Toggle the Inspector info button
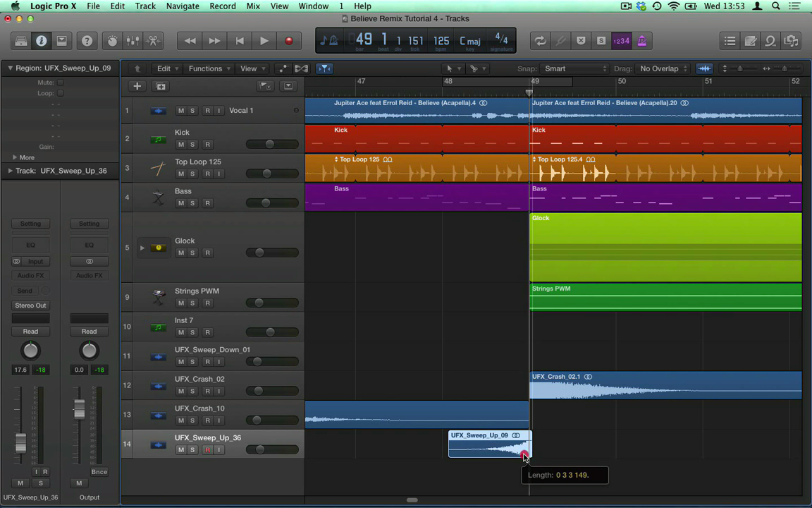 coord(41,41)
